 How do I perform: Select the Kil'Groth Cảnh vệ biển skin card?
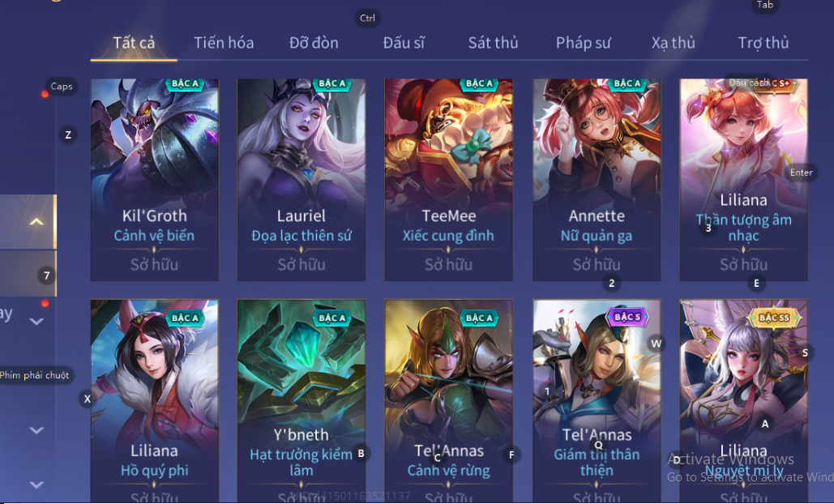pos(154,180)
